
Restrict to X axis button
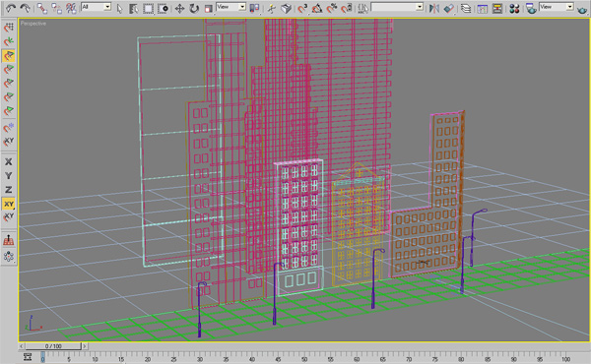[9, 162]
